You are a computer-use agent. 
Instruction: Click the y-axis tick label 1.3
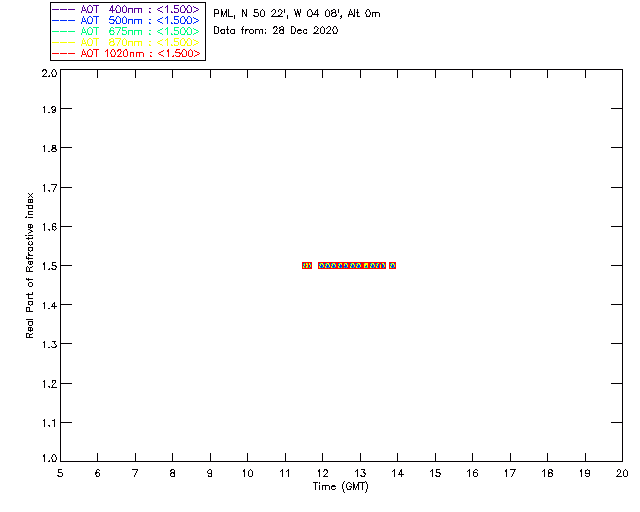[49, 345]
